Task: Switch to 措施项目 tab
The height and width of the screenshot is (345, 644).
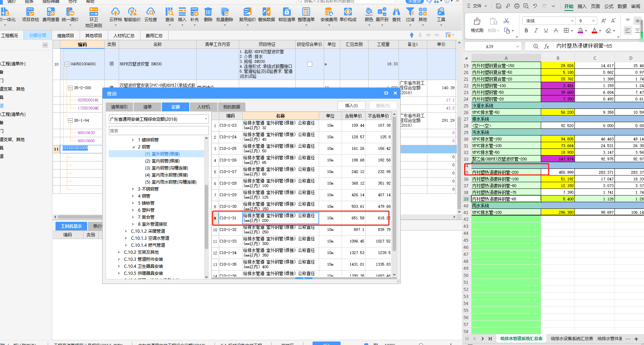Action: coord(66,35)
